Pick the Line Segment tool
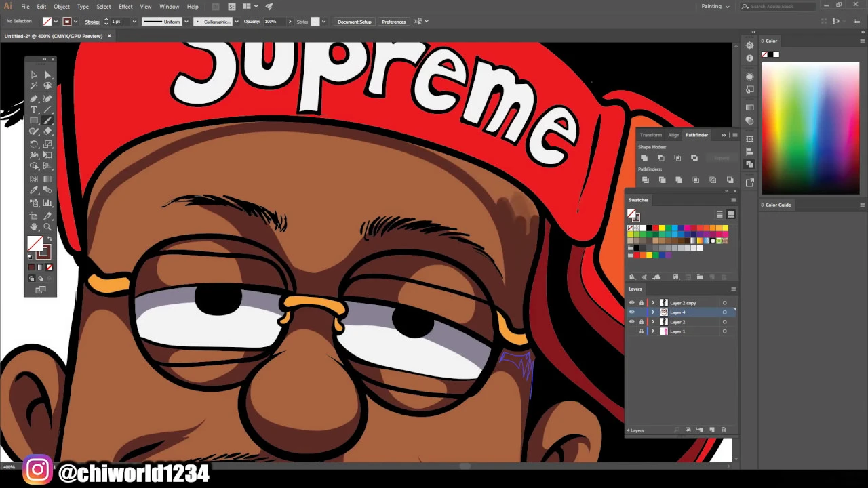Viewport: 868px width, 488px height. point(47,109)
